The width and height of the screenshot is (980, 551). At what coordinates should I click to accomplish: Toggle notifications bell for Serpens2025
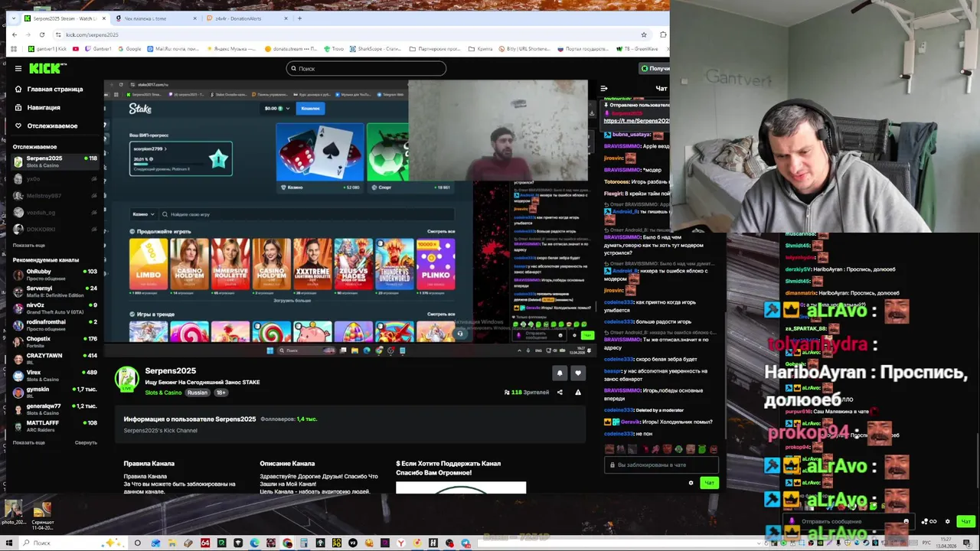pos(560,373)
